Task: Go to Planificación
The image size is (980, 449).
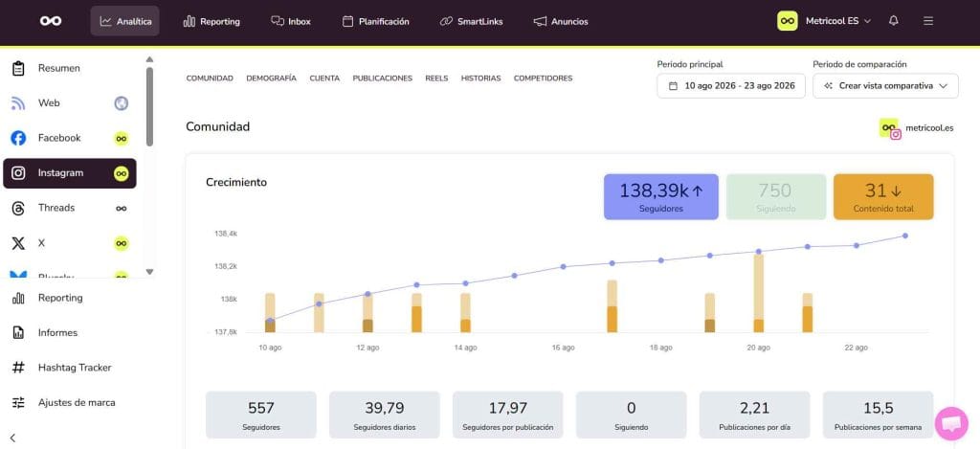Action: tap(375, 21)
